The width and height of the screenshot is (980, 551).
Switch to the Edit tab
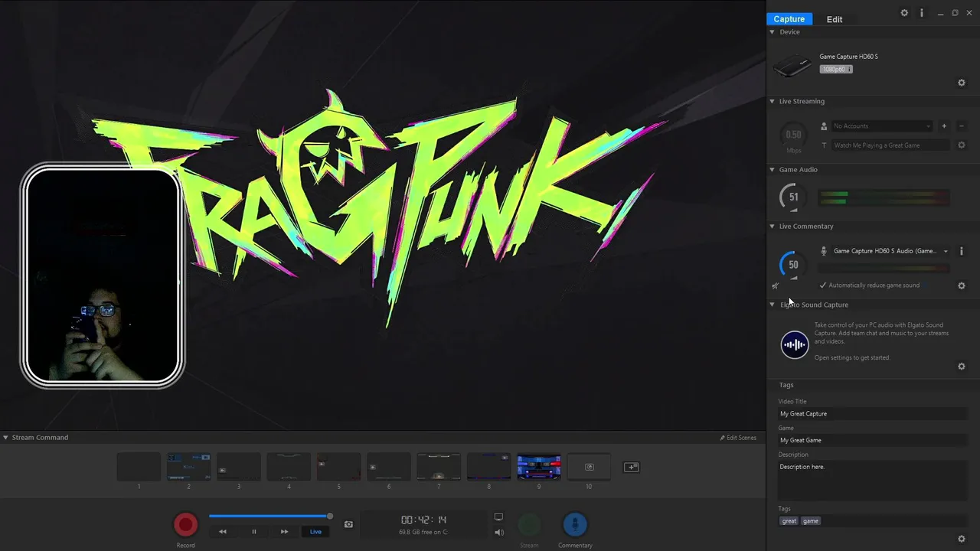point(835,19)
